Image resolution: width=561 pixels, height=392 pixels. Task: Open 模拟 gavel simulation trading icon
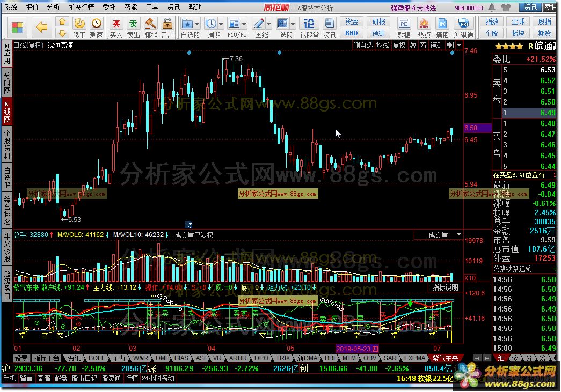(150, 24)
